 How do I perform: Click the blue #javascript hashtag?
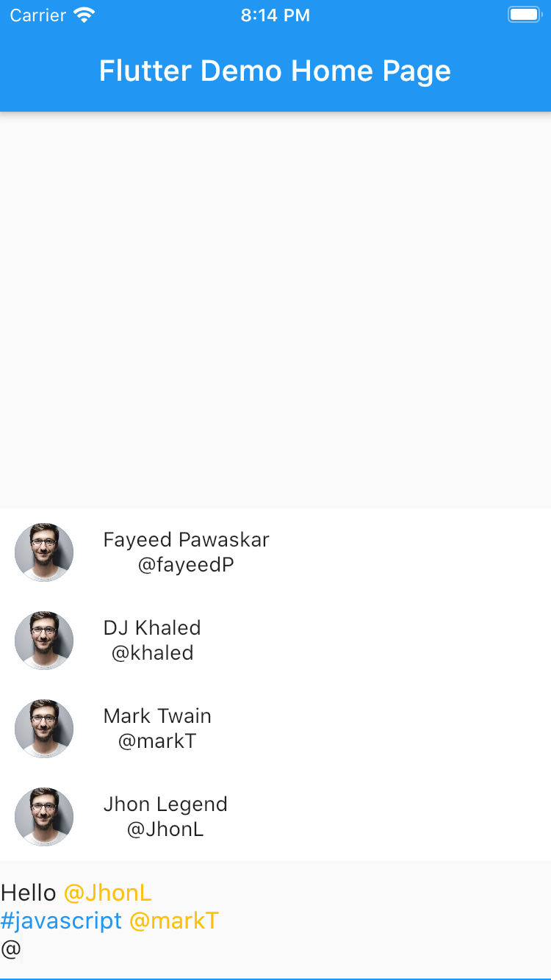point(61,921)
